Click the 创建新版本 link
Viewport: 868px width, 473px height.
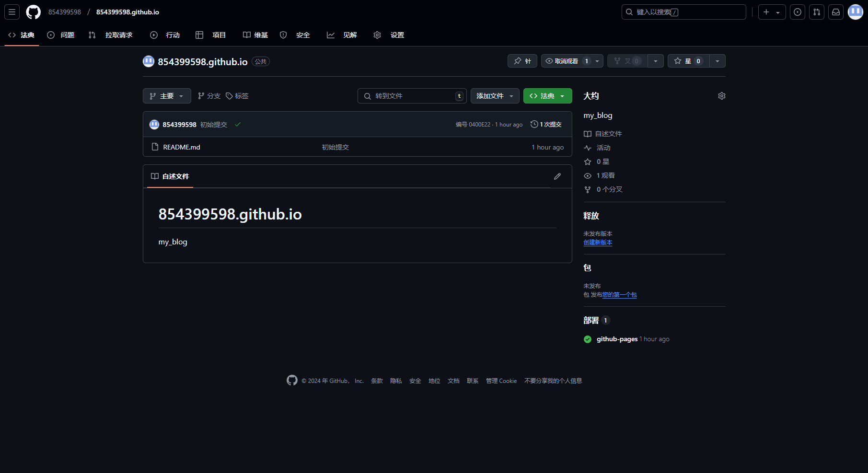tap(598, 242)
